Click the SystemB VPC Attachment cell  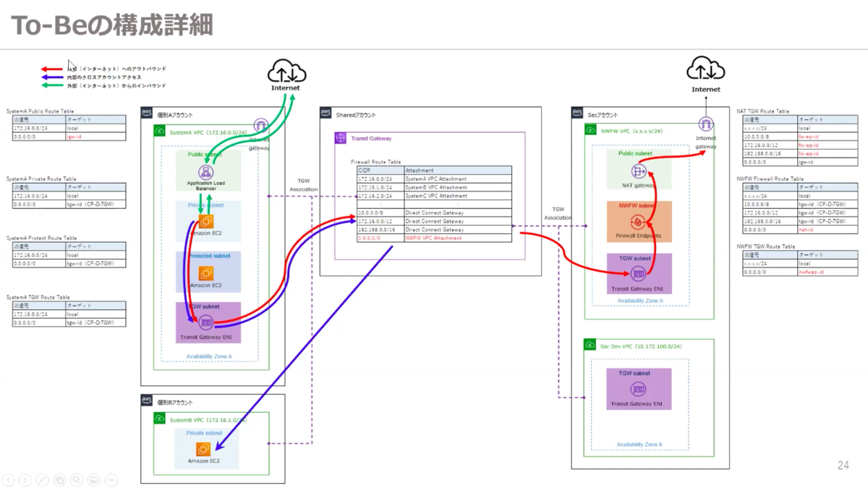[x=457, y=187]
